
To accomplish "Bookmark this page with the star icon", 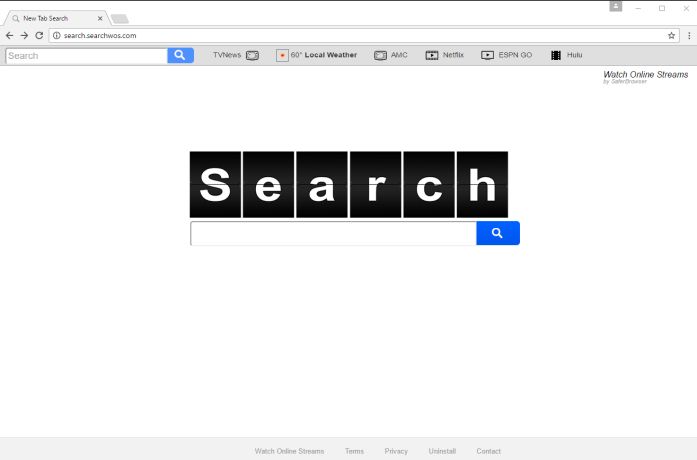I will [x=672, y=35].
